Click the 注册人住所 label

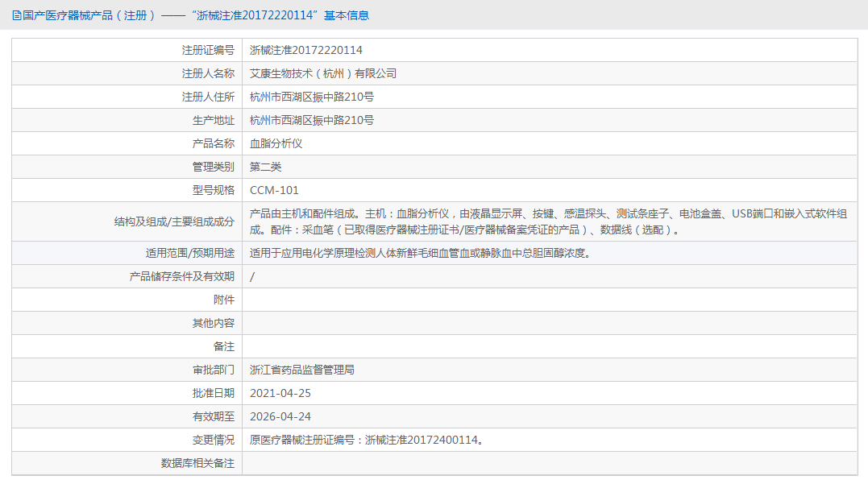[208, 97]
